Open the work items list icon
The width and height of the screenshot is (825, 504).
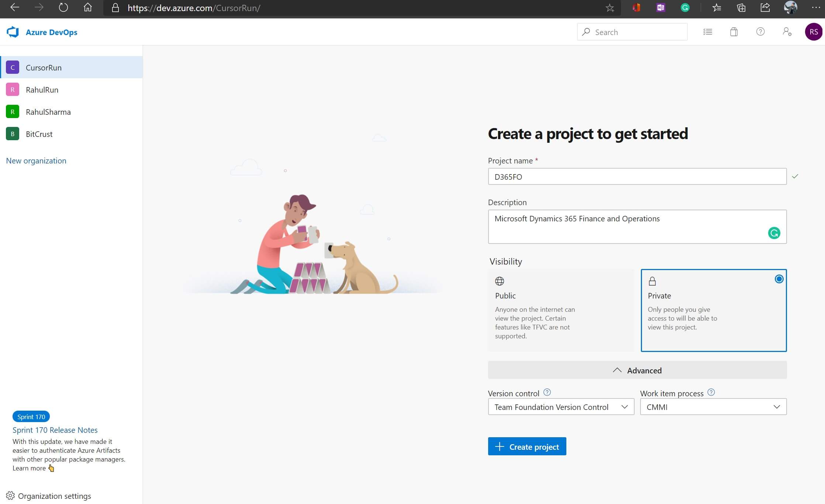coord(707,32)
